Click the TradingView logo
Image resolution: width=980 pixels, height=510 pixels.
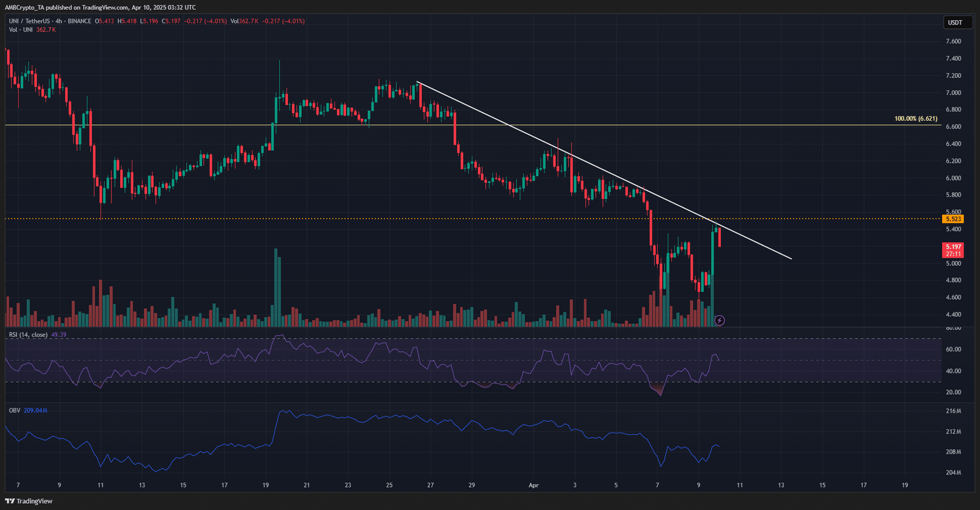coord(29,501)
